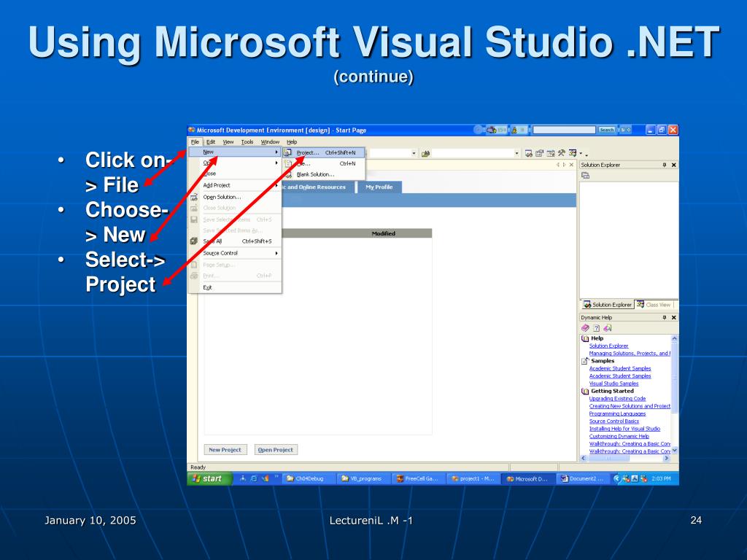Pin the Dynamic Help panel

664,318
